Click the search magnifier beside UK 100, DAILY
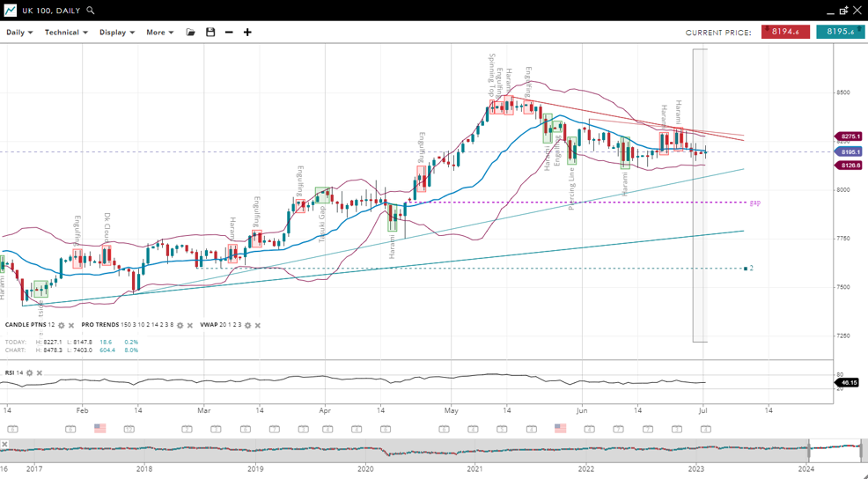The image size is (868, 479). click(x=91, y=11)
